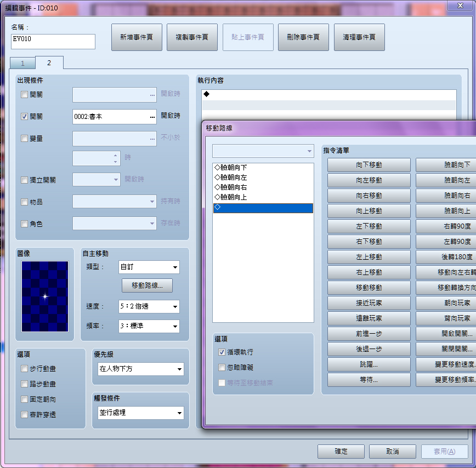This screenshot has height=468, width=476.
Task: Select the ◇臉朝向上 entry in the route list
Action: [x=263, y=197]
